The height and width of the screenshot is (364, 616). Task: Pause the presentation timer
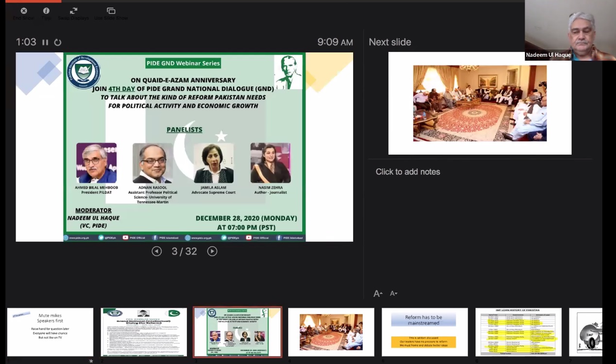click(x=45, y=42)
